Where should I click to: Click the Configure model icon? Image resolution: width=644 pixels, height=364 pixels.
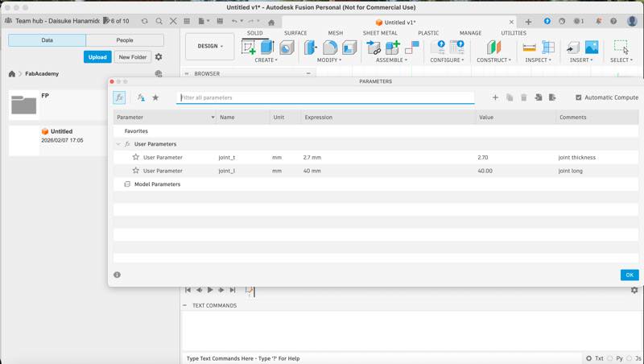438,48
